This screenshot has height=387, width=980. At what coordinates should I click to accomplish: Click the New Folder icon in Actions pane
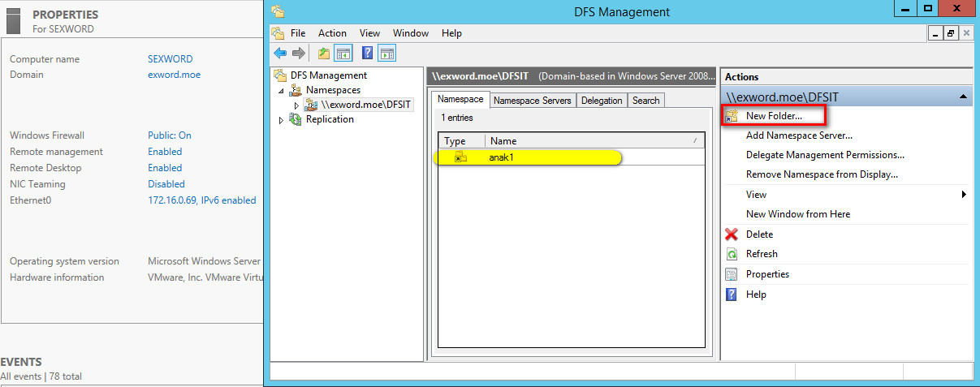coord(732,116)
